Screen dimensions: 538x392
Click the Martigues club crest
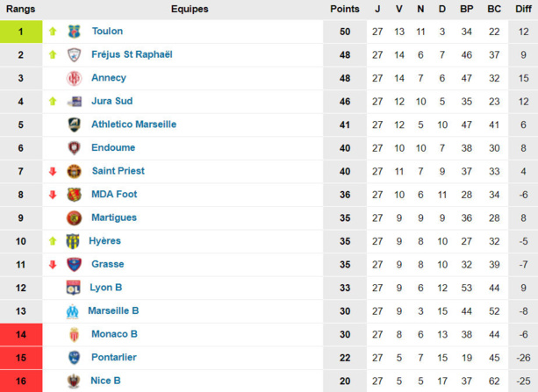74,217
